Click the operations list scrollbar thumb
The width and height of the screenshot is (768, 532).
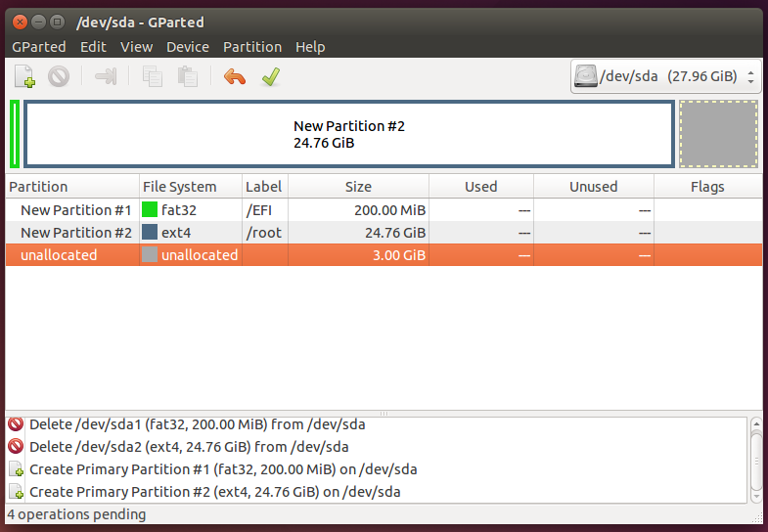755,460
